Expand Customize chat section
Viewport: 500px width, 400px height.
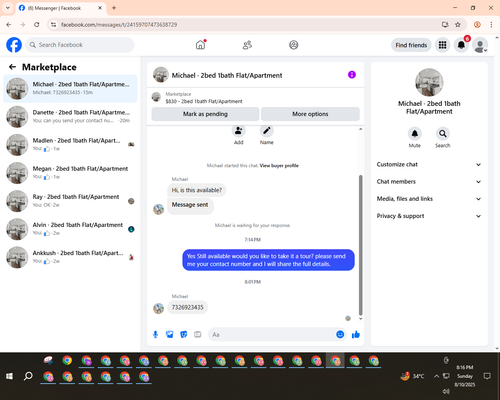(x=429, y=164)
